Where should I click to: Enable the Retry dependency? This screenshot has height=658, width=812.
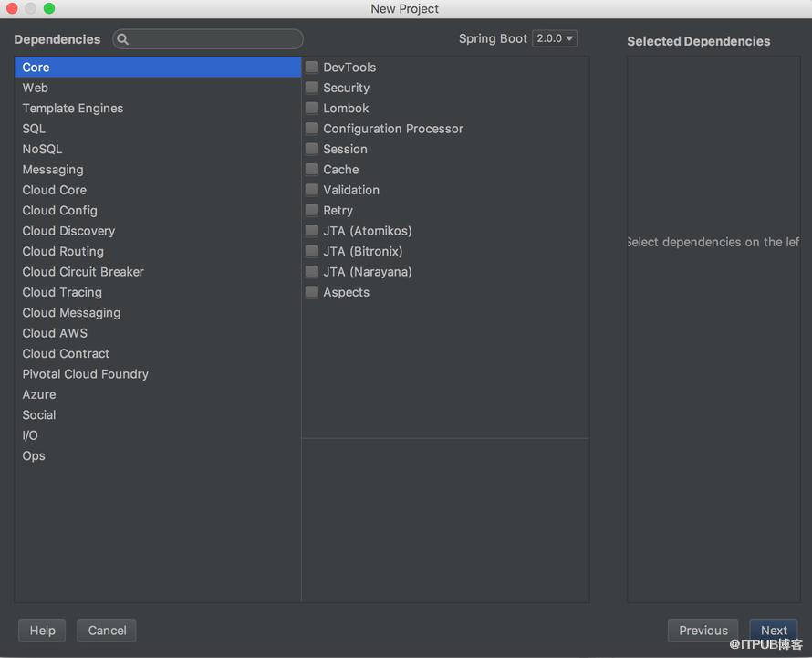click(x=311, y=210)
